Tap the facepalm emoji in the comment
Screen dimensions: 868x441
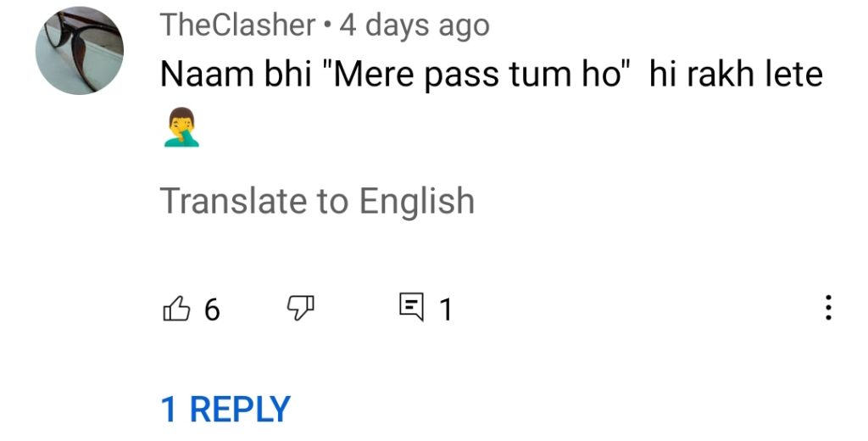click(181, 127)
